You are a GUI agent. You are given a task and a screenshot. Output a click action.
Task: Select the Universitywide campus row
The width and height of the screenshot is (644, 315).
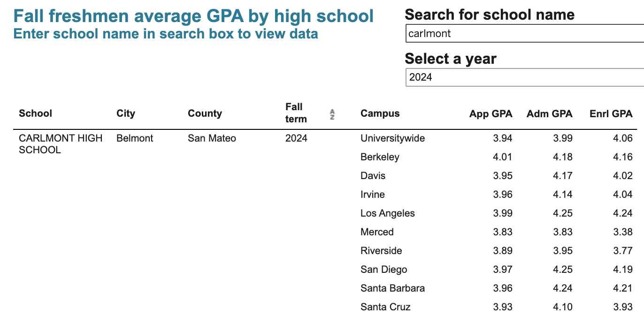click(x=392, y=138)
